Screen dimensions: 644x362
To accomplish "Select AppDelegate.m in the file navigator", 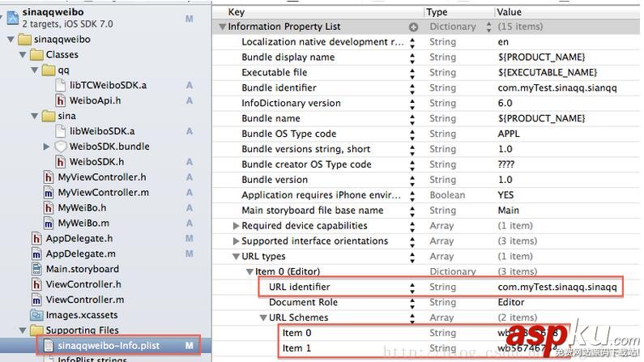I will coord(79,253).
